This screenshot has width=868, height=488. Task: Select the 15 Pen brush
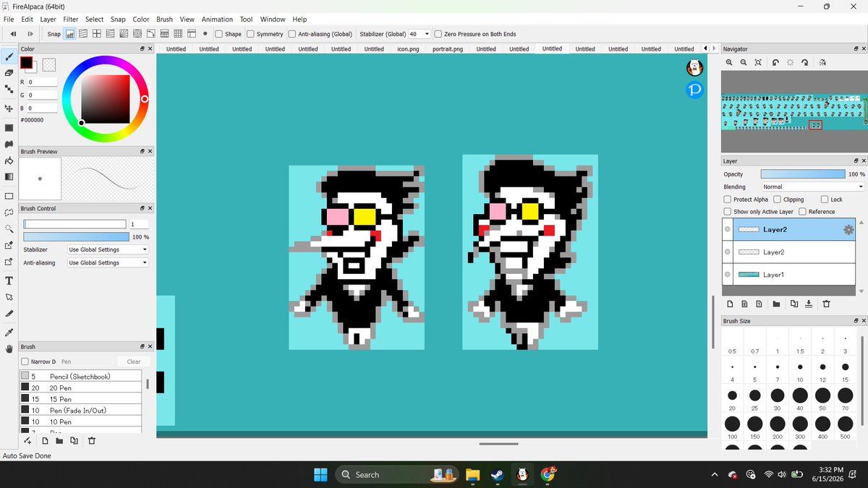pyautogui.click(x=80, y=399)
